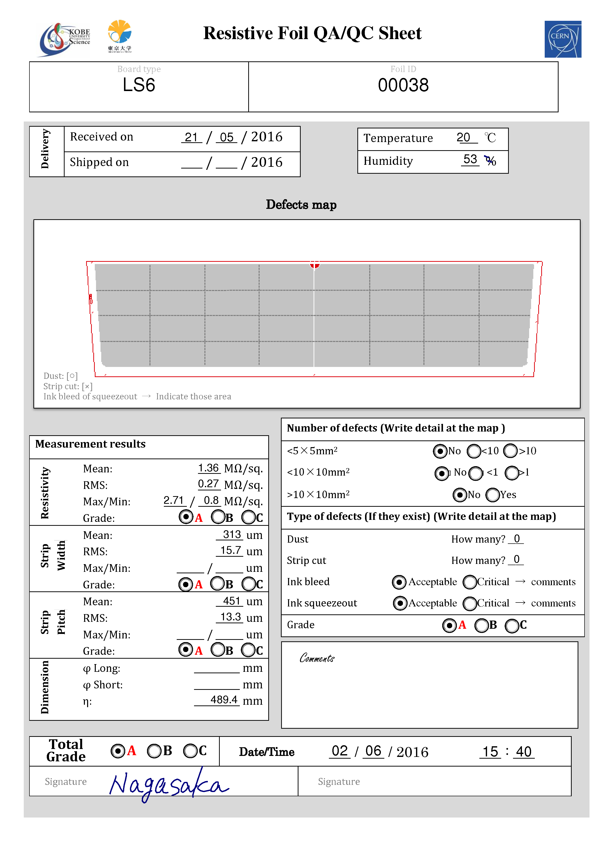Select Total Grade A radio button
614x868 pixels.
(118, 751)
